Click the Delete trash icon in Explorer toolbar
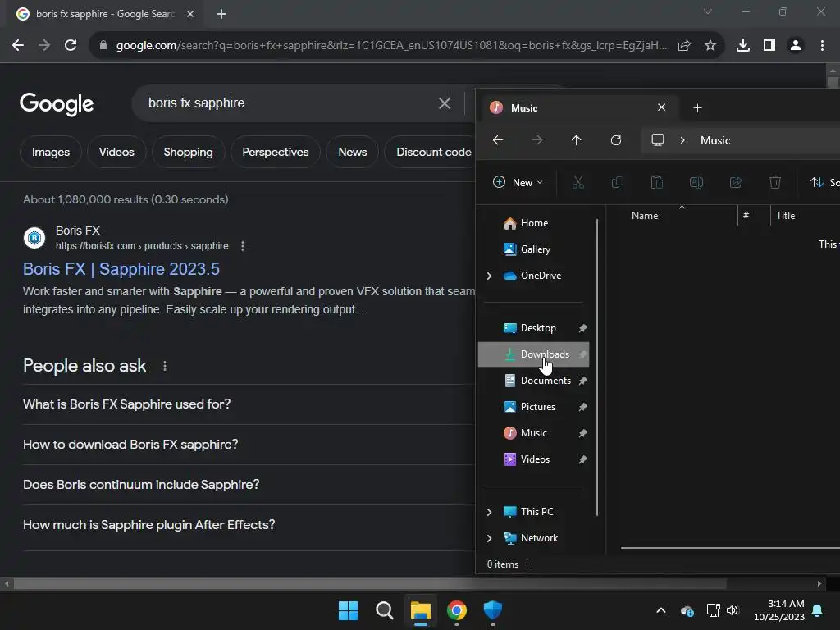Screen dimensions: 840x630 [x=775, y=183]
